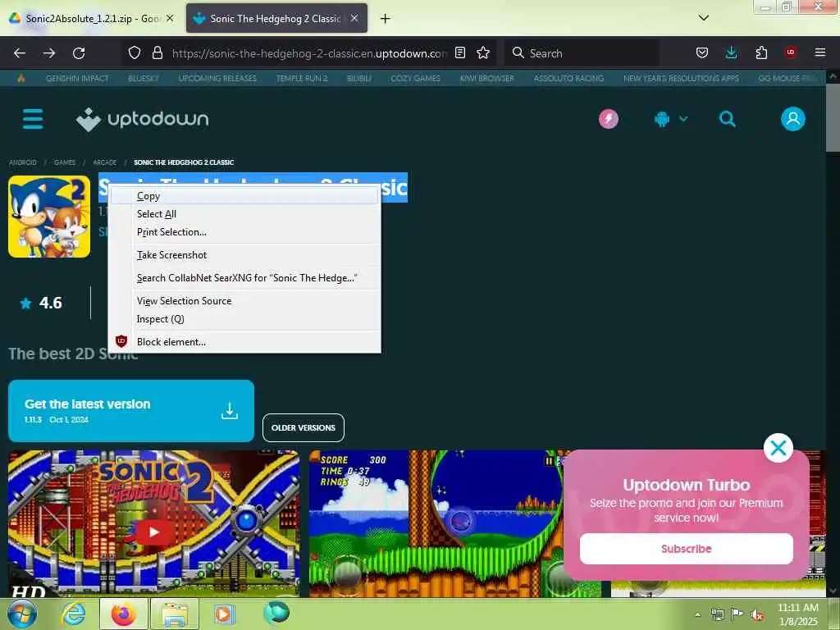Choose Copy from the context menu
Screen dimensions: 840x630
(x=244, y=196)
